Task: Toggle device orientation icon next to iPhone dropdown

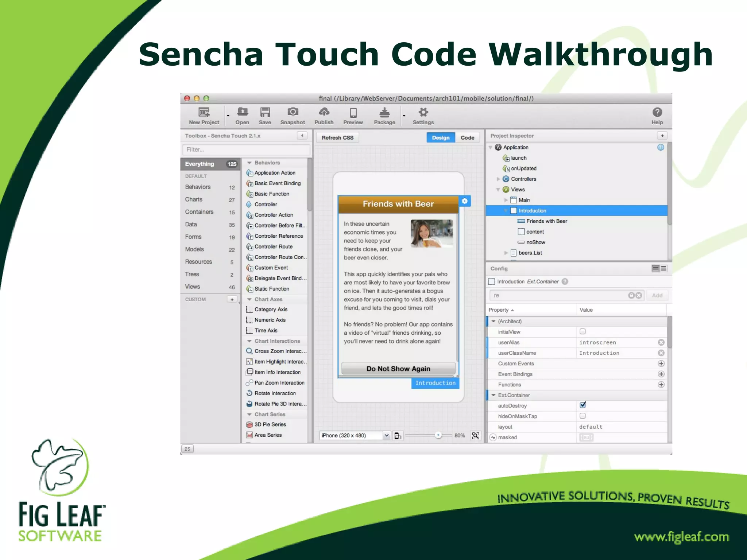Action: [398, 436]
